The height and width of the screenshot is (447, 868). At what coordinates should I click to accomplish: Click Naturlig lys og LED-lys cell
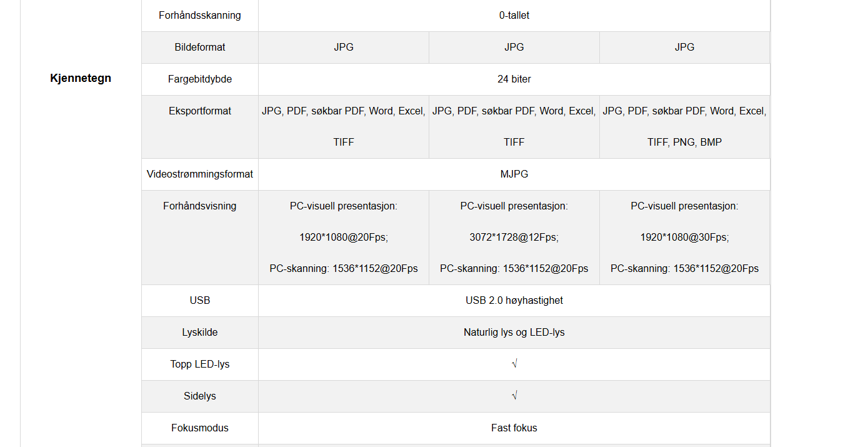click(514, 332)
